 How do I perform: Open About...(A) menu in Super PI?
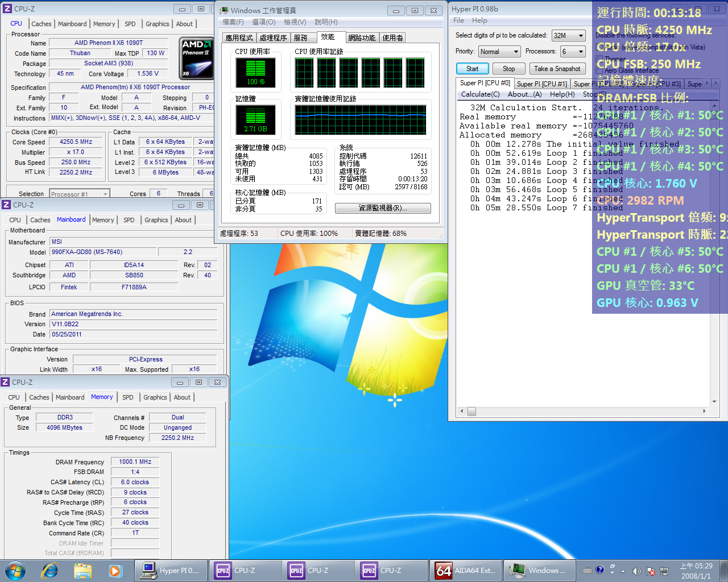tap(524, 94)
